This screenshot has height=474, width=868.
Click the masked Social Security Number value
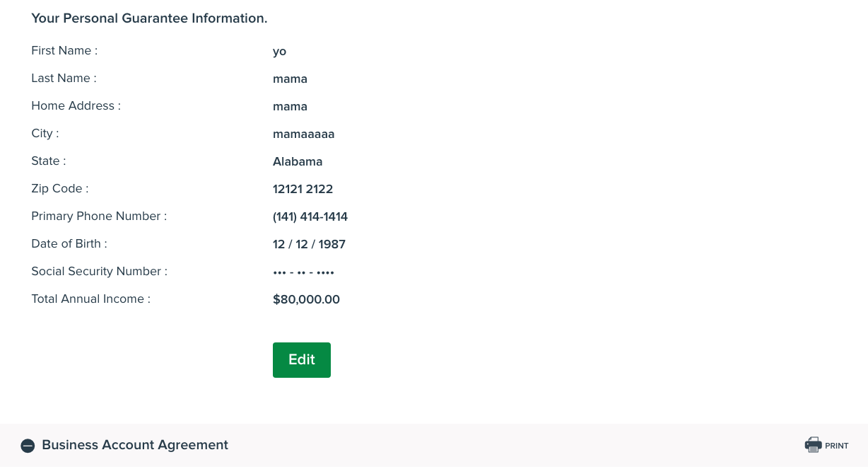pyautogui.click(x=303, y=272)
